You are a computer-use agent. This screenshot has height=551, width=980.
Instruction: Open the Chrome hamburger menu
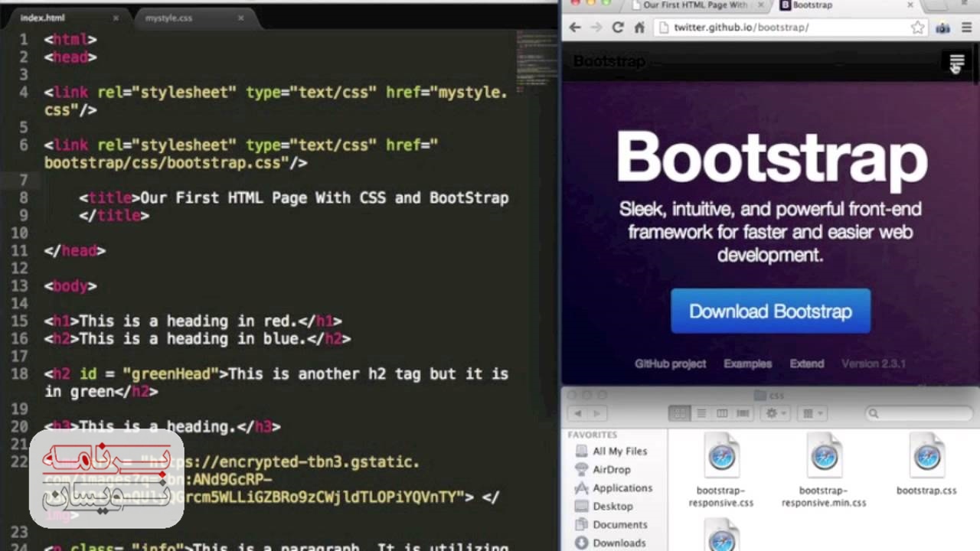pyautogui.click(x=967, y=28)
